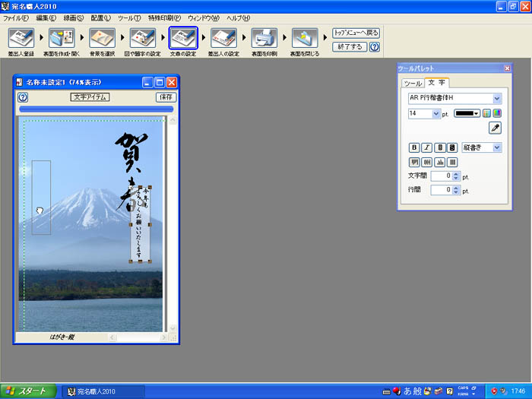Open the 背景を選択 background selection step
This screenshot has height=399, width=532.
pyautogui.click(x=102, y=37)
